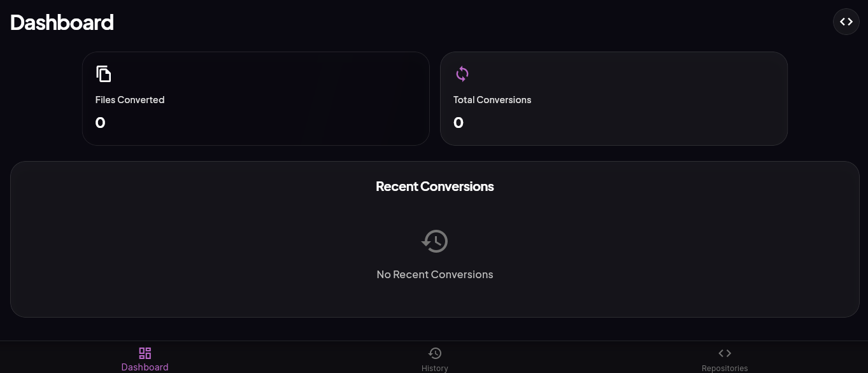Click the Repositories code icon in bottom navigation

pyautogui.click(x=725, y=353)
